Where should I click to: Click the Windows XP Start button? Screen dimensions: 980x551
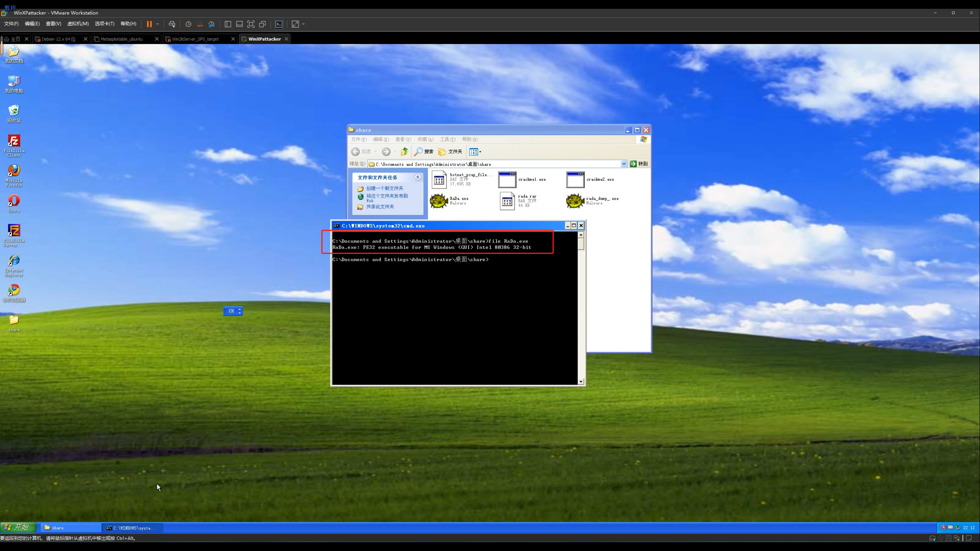(x=18, y=527)
